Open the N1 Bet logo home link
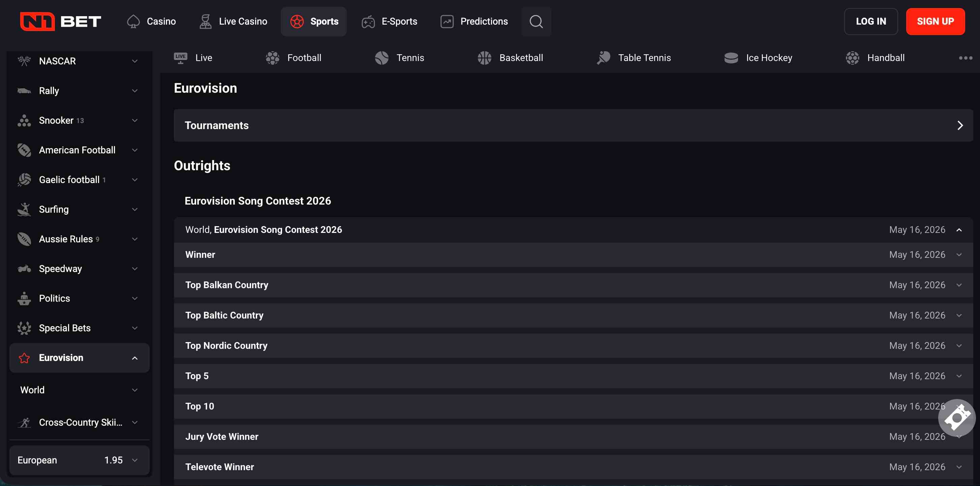Viewport: 980px width, 486px height. pyautogui.click(x=60, y=21)
